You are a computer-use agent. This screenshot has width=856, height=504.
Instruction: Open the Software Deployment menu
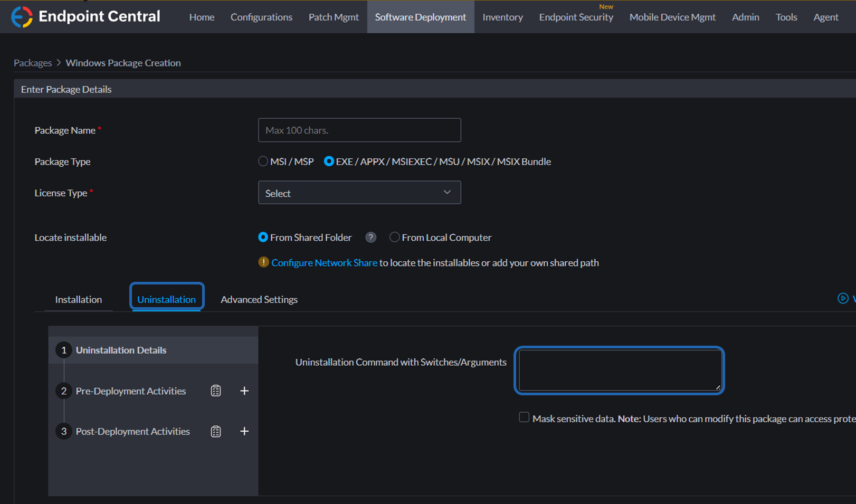[x=421, y=17]
